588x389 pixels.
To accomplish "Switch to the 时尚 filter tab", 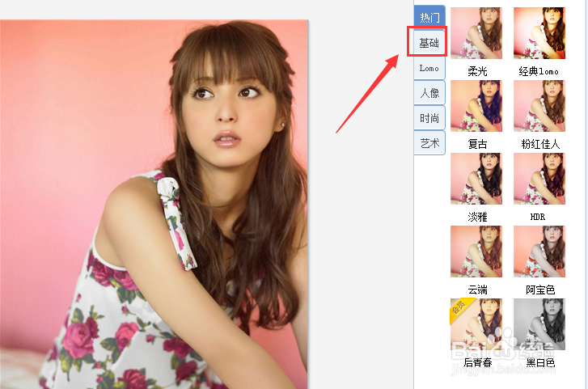I will tap(429, 118).
